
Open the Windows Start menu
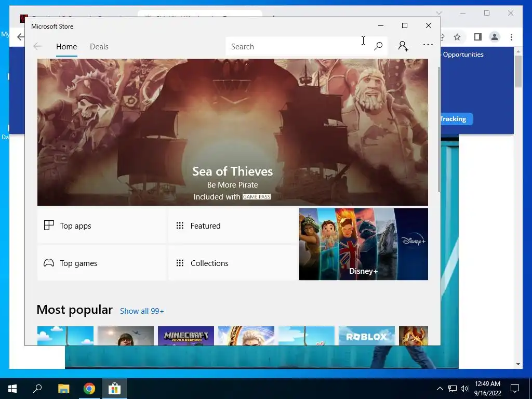(12, 389)
